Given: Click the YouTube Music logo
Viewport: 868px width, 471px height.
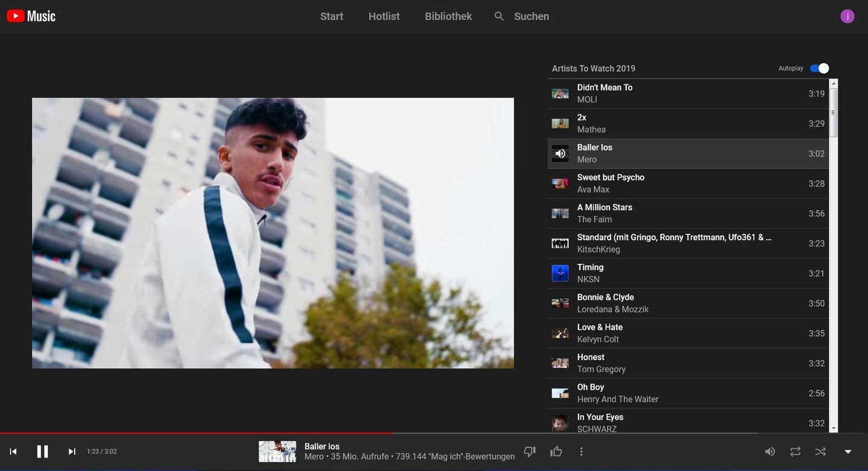Looking at the screenshot, I should click(x=31, y=16).
